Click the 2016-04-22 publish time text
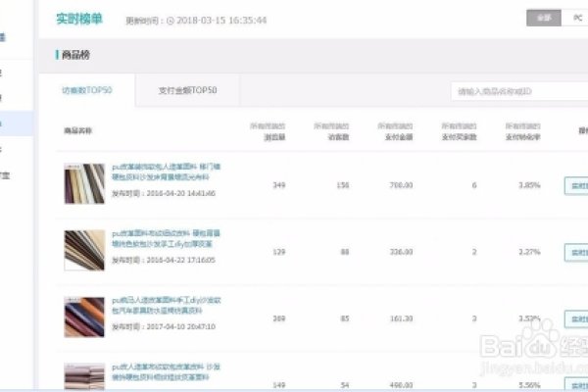This screenshot has width=588, height=392. (x=164, y=260)
